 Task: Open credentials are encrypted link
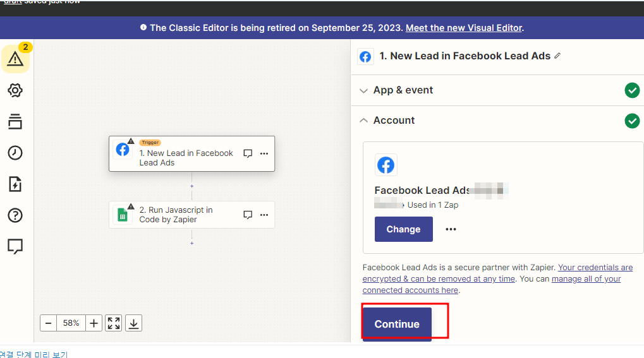point(497,273)
